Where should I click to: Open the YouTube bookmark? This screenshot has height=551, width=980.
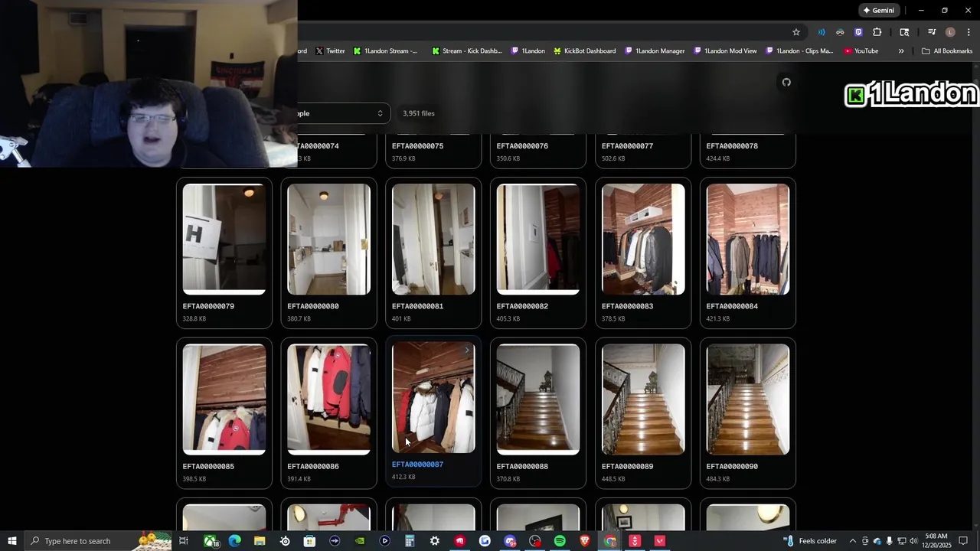[x=861, y=51]
